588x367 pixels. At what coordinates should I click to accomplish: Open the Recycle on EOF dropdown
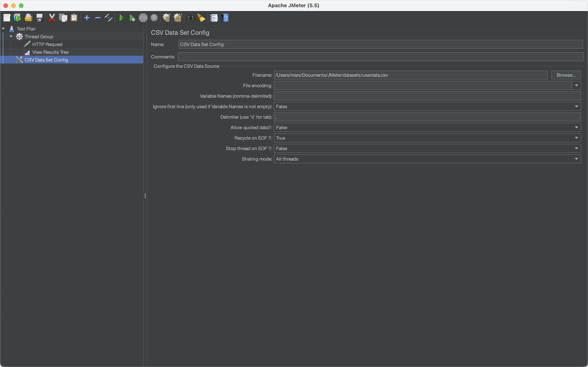427,138
